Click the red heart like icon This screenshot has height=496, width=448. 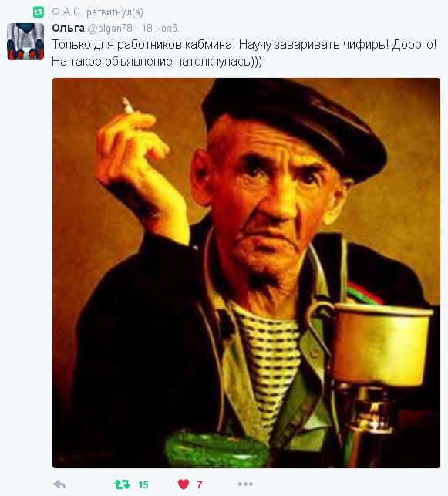pyautogui.click(x=184, y=484)
